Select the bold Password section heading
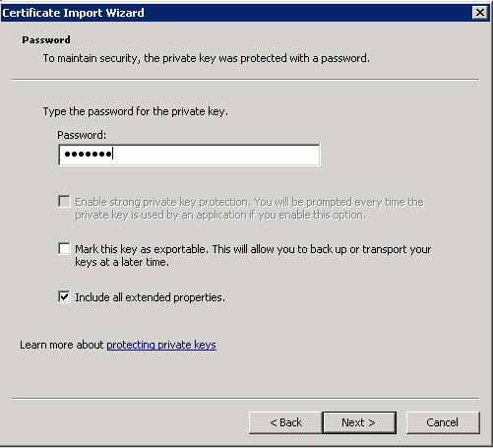493x448 pixels. click(46, 40)
